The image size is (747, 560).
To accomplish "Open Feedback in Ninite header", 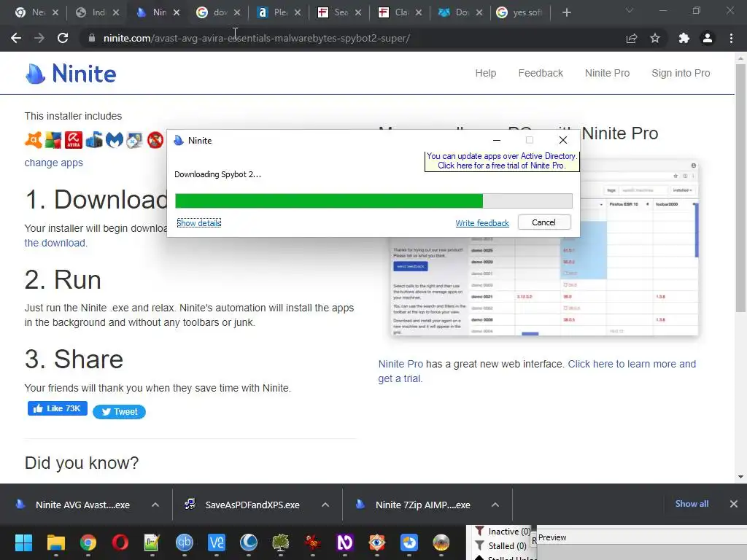I will pos(541,74).
